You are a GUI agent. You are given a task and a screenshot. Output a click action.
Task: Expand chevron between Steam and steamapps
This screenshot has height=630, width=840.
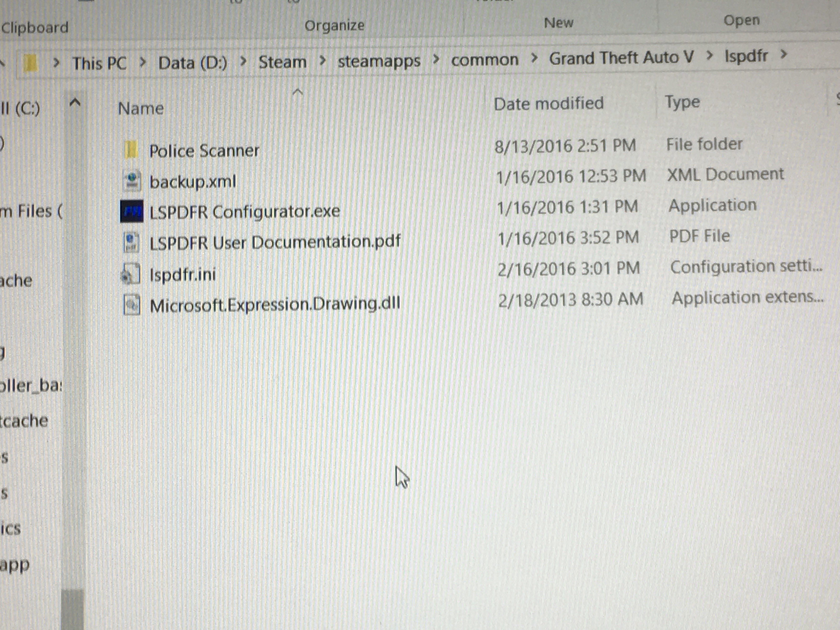point(322,60)
